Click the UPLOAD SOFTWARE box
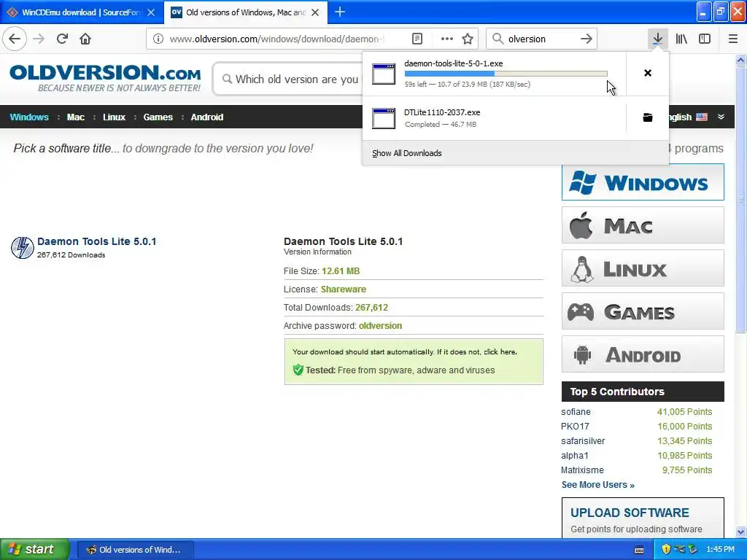This screenshot has width=747, height=560. [x=643, y=518]
